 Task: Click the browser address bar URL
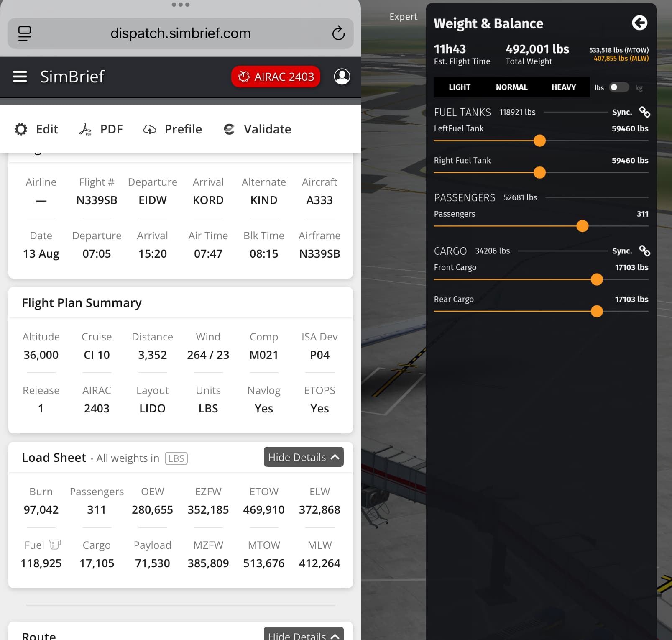pyautogui.click(x=181, y=33)
